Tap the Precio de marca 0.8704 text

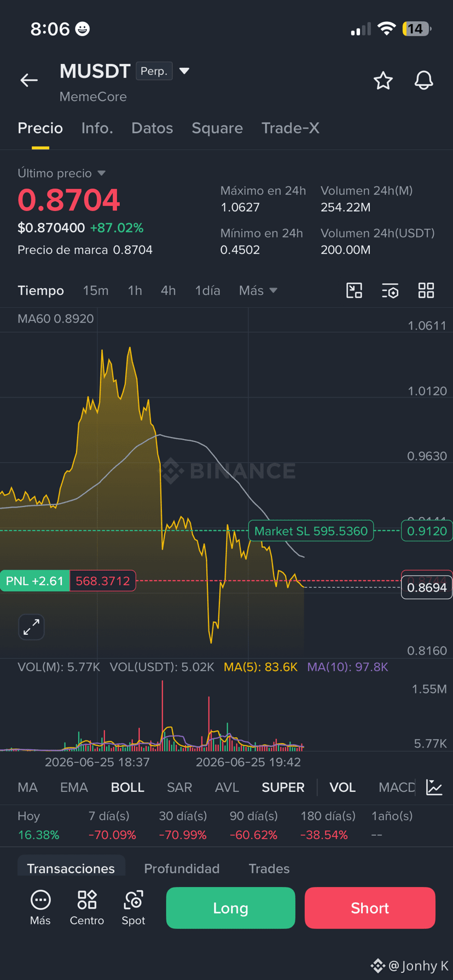pos(85,250)
